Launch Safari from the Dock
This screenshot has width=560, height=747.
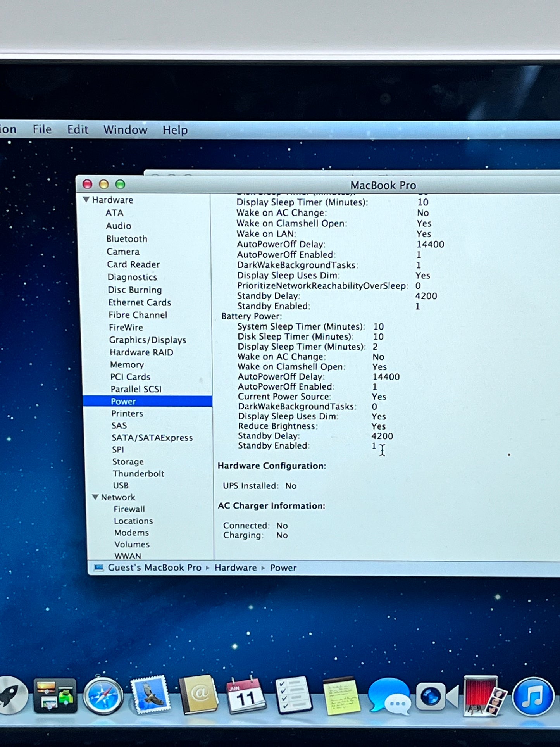point(103,696)
